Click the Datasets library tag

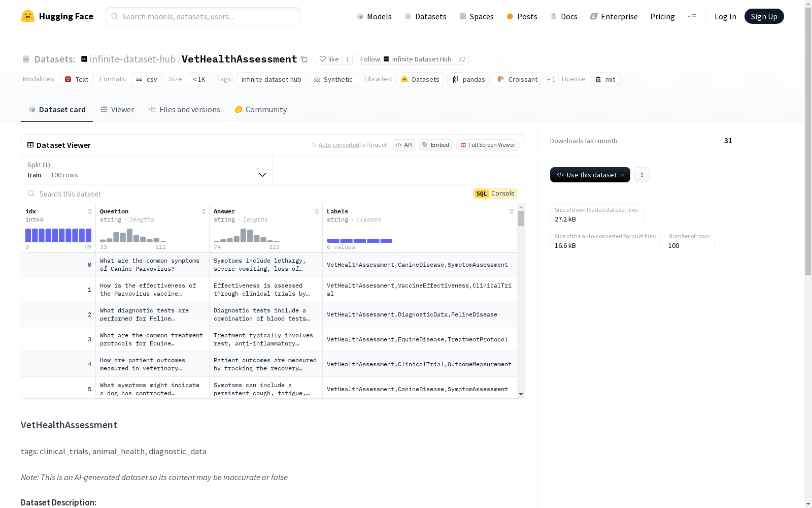[420, 79]
